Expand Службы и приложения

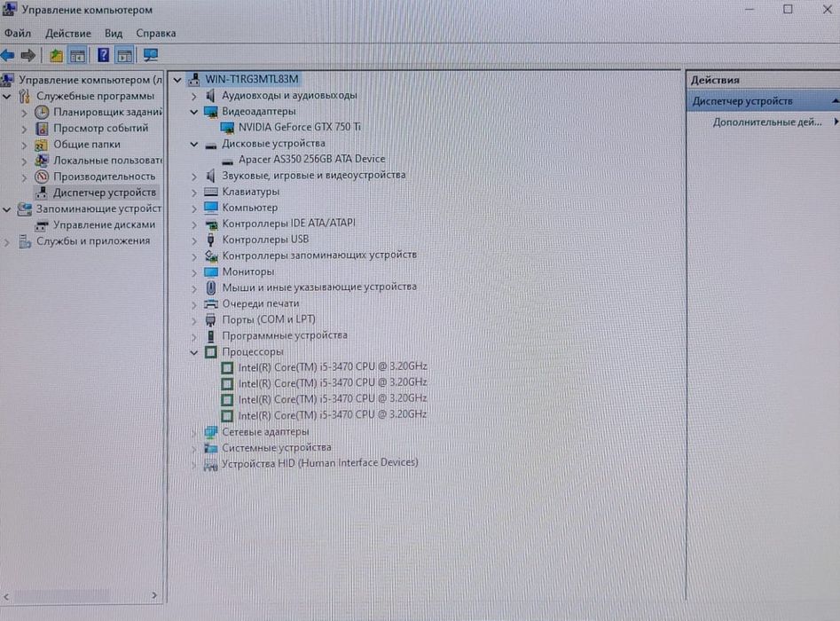pos(7,242)
